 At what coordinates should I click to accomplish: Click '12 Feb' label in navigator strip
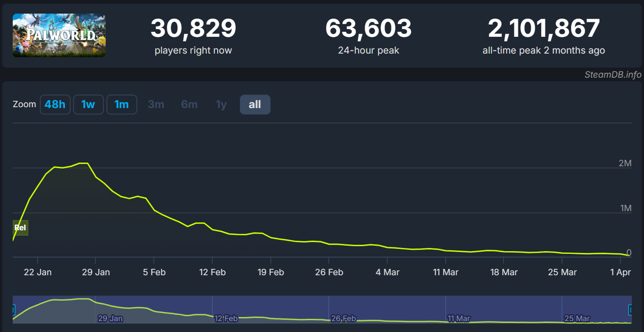pos(226,318)
